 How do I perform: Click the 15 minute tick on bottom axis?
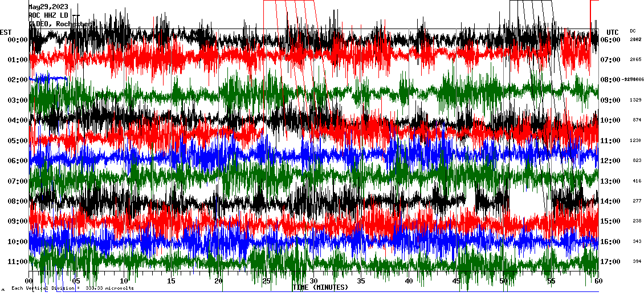(172, 281)
